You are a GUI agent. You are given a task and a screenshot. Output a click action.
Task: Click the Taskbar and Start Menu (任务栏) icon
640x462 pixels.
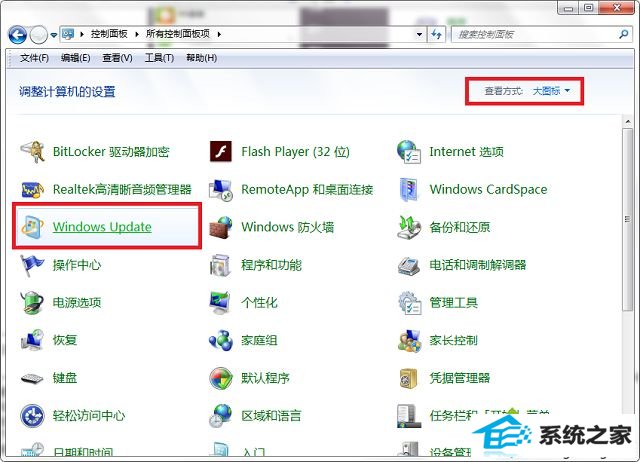(409, 416)
